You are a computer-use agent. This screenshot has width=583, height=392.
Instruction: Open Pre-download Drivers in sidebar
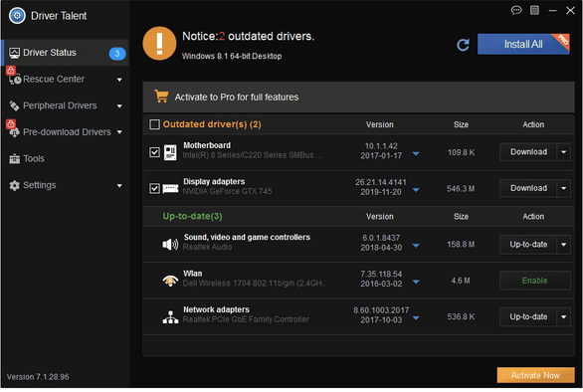tap(66, 132)
